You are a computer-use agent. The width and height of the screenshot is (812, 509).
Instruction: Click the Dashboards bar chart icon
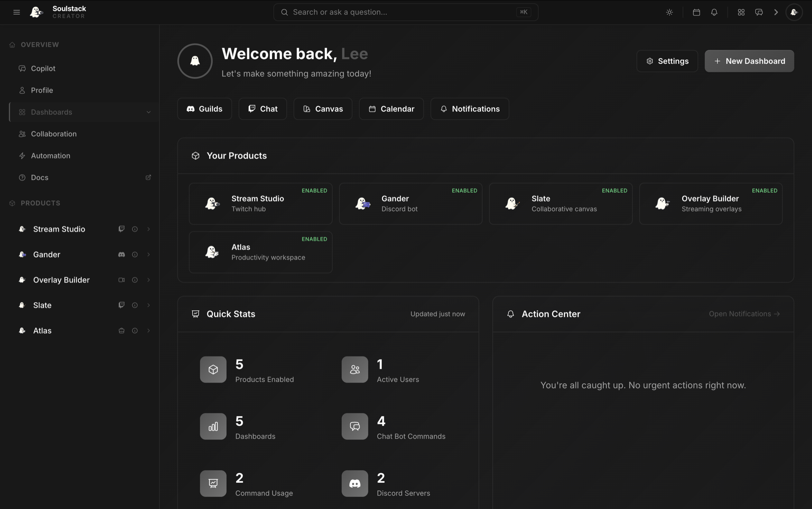[x=213, y=426]
